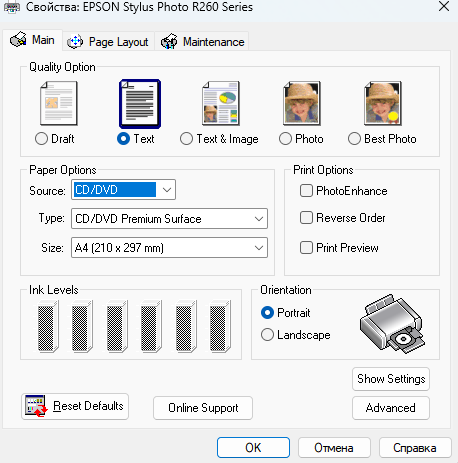Click the Draft quality document thumbnail icon
Screen dimensions: 458x463
point(59,103)
